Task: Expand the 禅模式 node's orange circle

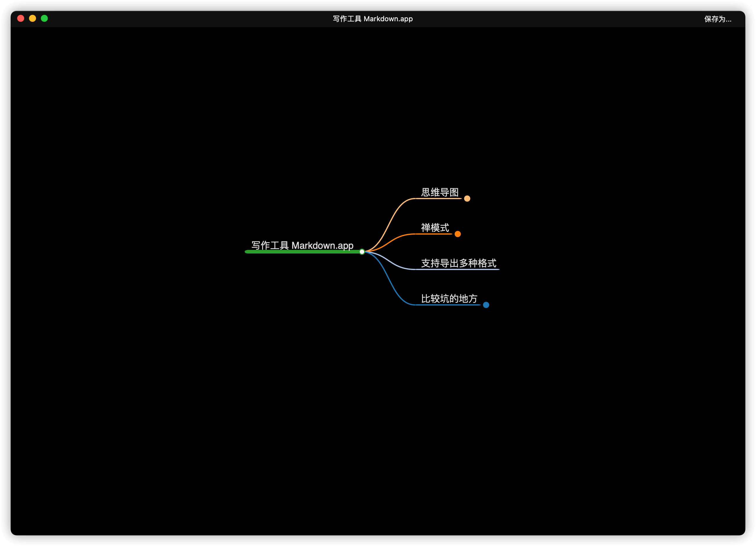Action: 458,234
